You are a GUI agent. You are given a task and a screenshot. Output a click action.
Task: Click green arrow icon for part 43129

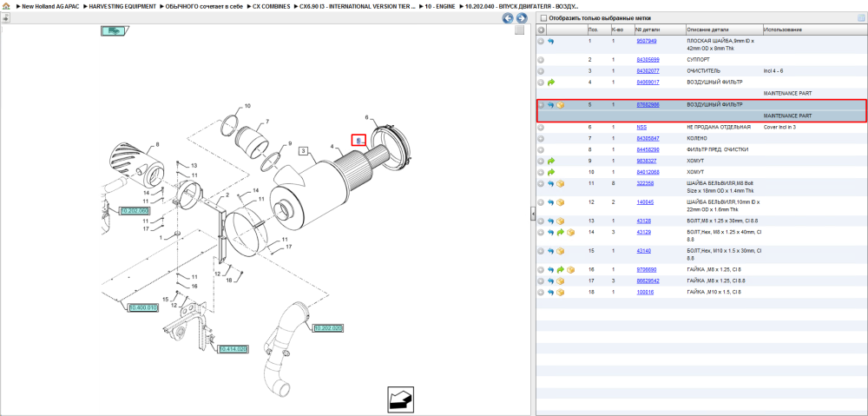pos(560,233)
